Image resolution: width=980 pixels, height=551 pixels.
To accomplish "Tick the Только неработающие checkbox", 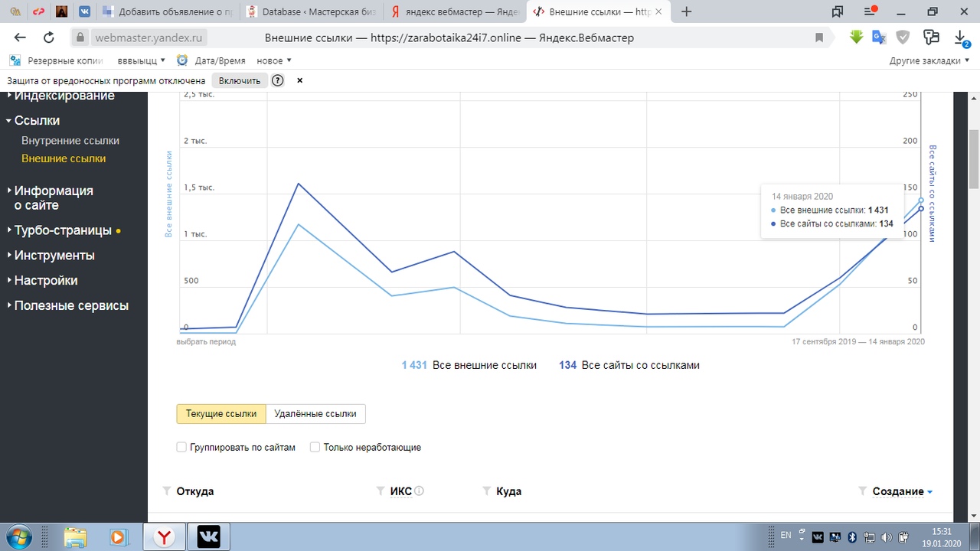I will click(315, 447).
